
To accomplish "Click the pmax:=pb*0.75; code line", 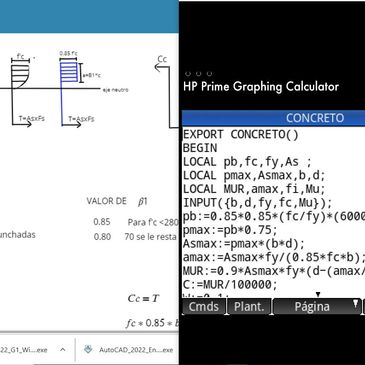I will point(230,230).
